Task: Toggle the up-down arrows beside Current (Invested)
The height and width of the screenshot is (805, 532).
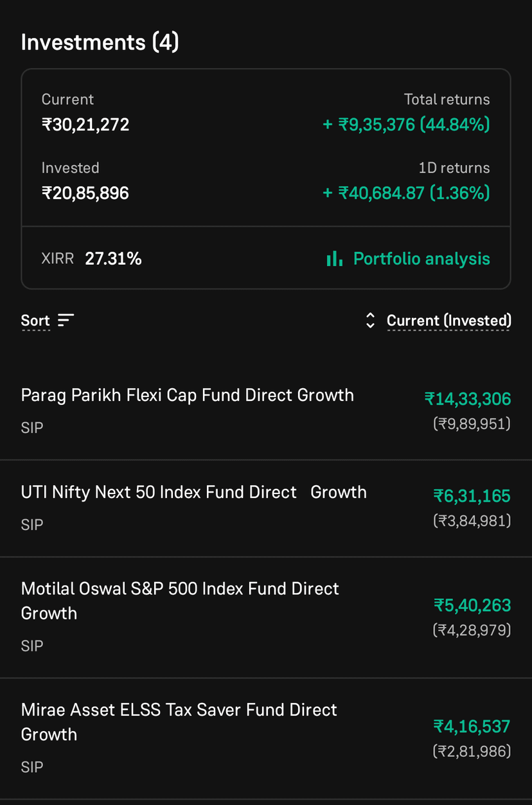Action: [370, 321]
